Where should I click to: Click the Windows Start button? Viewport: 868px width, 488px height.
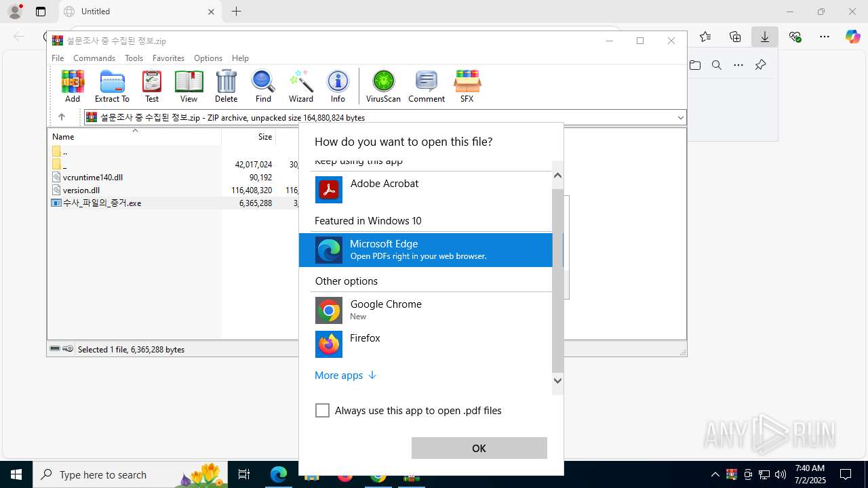pos(16,474)
